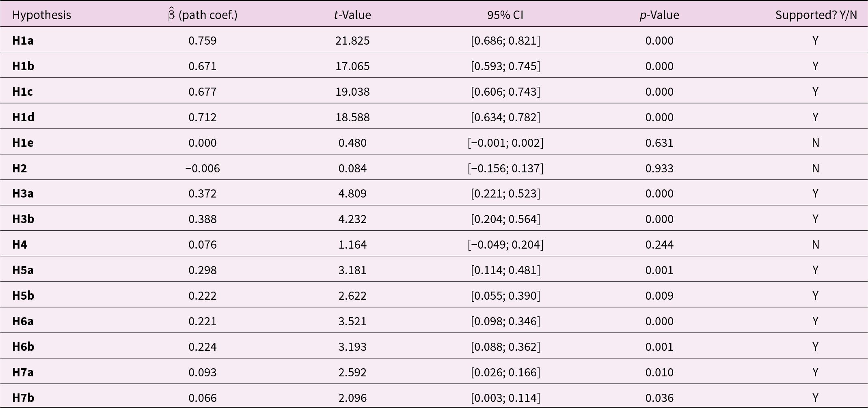
Task: Click the interval [0.026; 0.166] cell
Action: 505,372
